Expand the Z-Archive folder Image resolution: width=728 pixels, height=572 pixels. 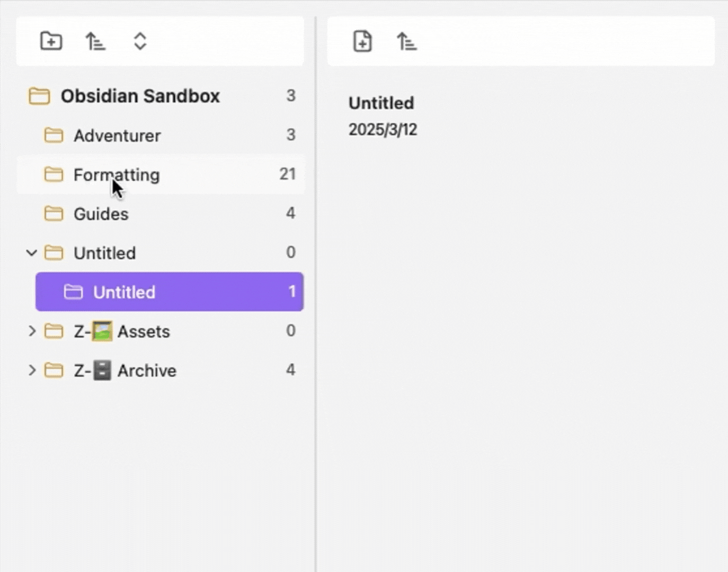click(32, 370)
